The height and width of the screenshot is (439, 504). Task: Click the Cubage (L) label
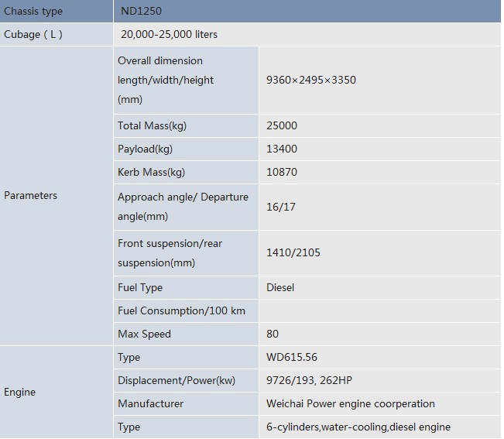click(33, 35)
